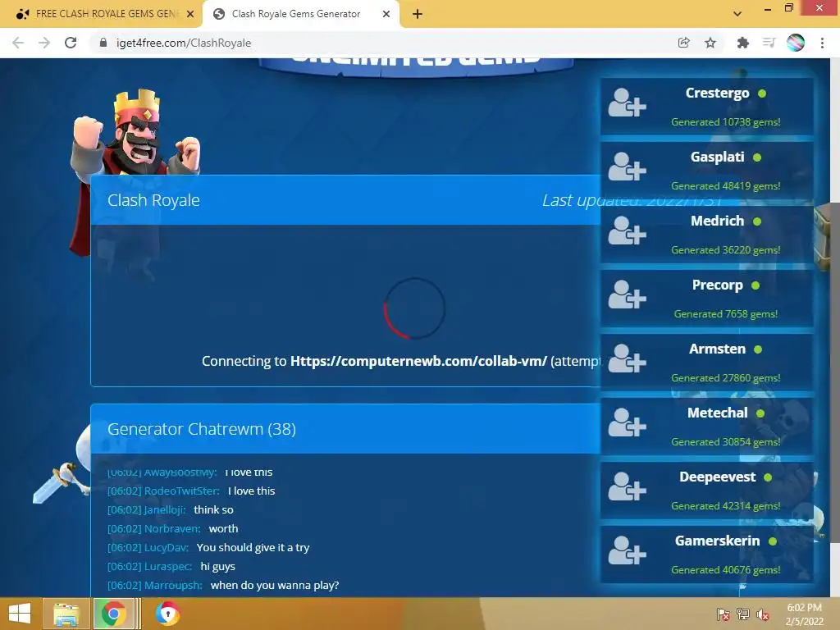This screenshot has height=630, width=840.
Task: Click "Generated 30854 gems!" text
Action: [726, 442]
